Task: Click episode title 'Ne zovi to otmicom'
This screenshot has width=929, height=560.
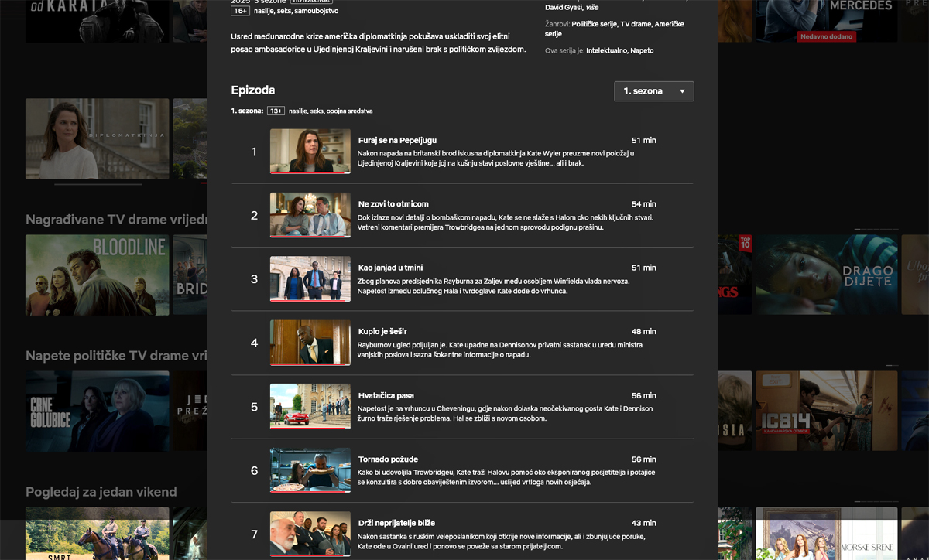Action: pyautogui.click(x=393, y=203)
